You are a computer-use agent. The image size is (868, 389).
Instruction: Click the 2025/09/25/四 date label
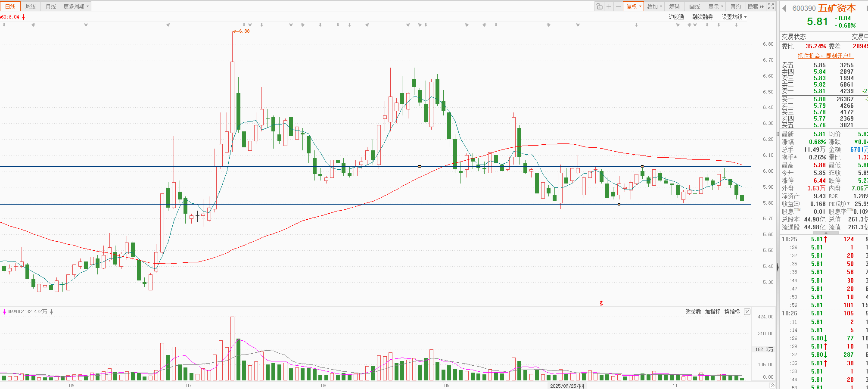click(567, 386)
